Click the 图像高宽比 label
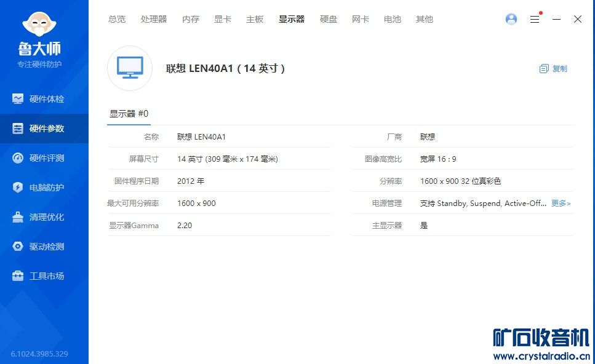The width and height of the screenshot is (595, 364). (383, 159)
